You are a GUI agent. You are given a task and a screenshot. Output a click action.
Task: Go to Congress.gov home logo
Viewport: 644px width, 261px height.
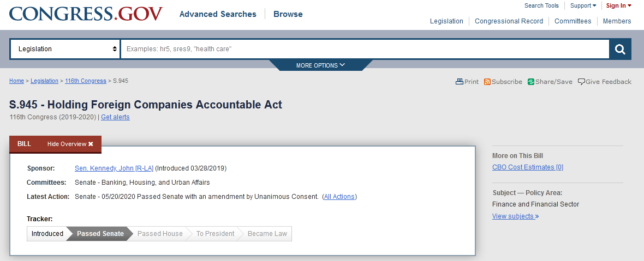click(x=86, y=14)
